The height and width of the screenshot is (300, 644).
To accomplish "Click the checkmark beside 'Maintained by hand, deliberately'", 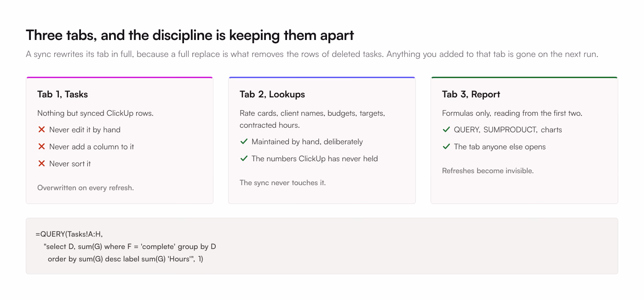I will click(244, 142).
